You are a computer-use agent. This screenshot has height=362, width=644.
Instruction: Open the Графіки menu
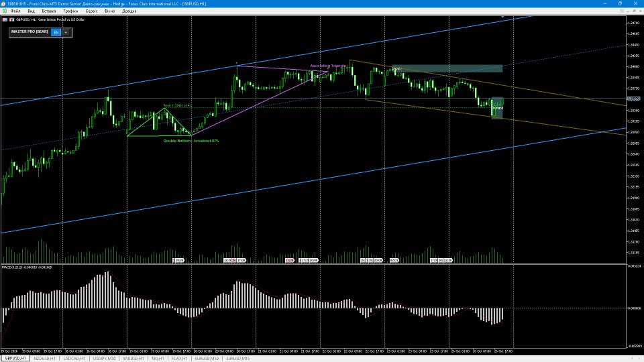[70, 11]
